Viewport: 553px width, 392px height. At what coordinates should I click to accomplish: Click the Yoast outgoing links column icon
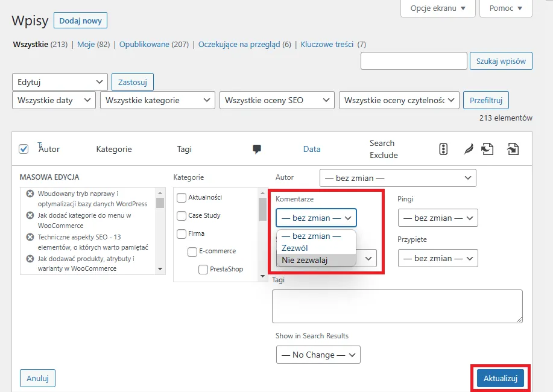(x=488, y=148)
